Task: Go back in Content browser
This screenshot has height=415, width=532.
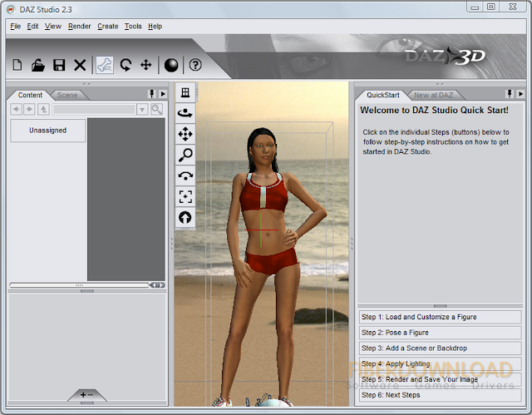Action: pos(17,109)
